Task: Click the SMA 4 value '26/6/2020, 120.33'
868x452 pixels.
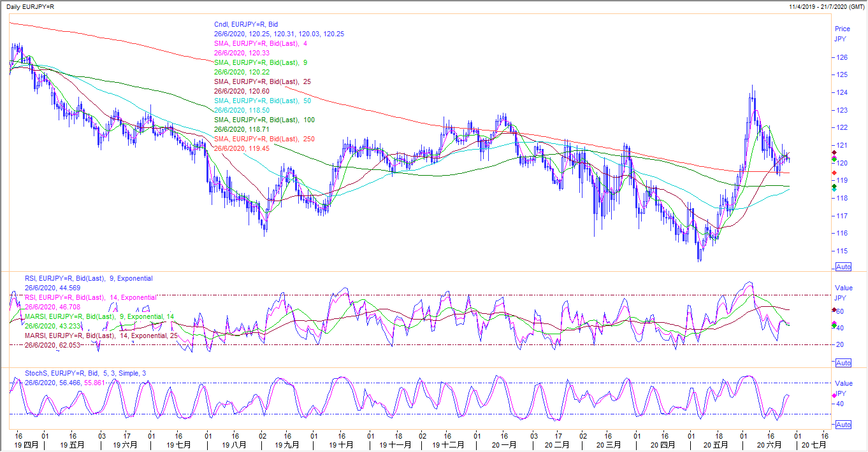Action: point(242,53)
